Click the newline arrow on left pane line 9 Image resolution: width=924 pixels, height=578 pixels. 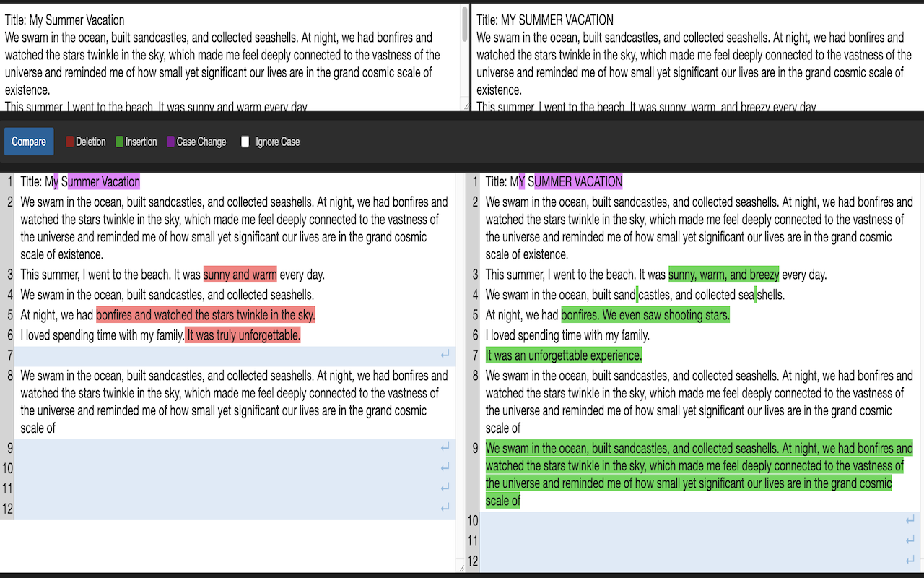(x=445, y=447)
